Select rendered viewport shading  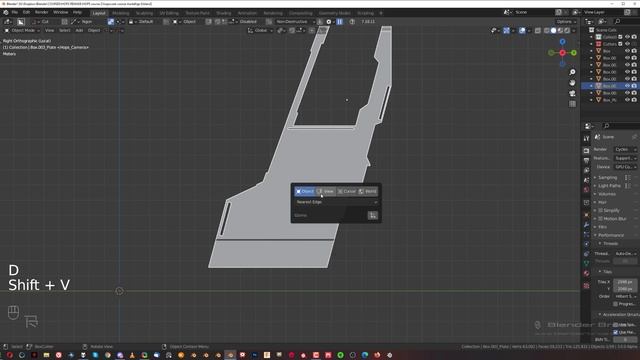(567, 31)
